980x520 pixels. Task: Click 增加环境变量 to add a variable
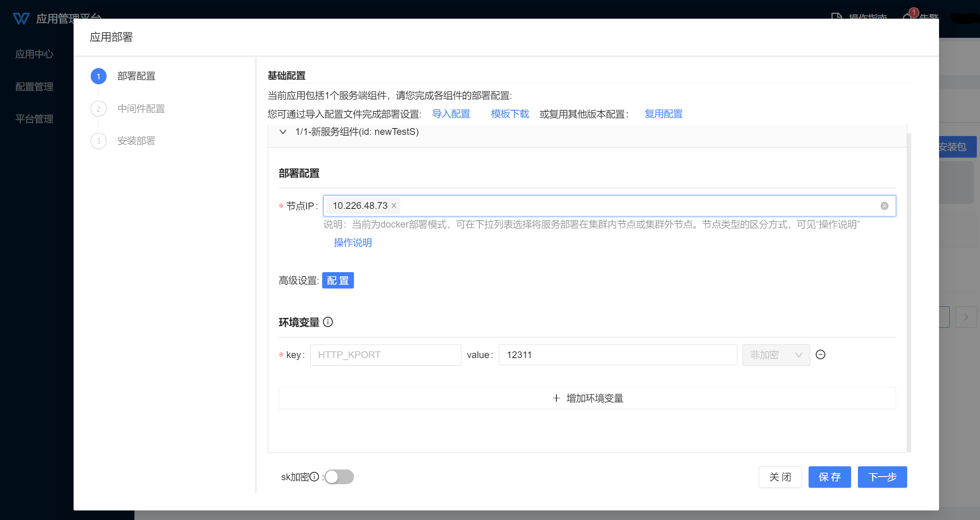point(587,398)
